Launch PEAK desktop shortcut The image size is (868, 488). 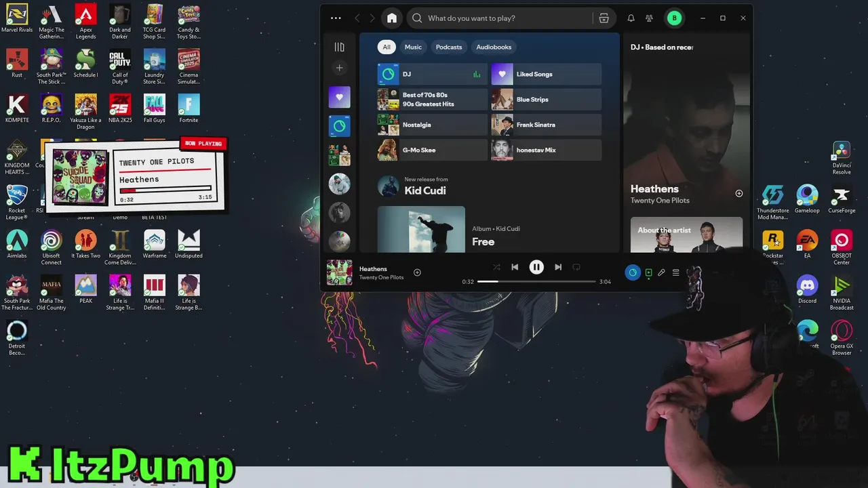(x=85, y=289)
